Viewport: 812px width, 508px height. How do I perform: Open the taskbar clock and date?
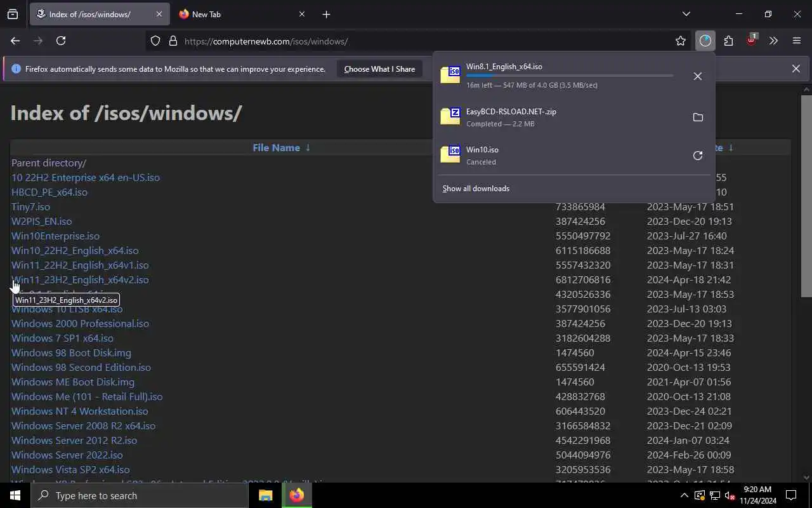[x=757, y=495]
